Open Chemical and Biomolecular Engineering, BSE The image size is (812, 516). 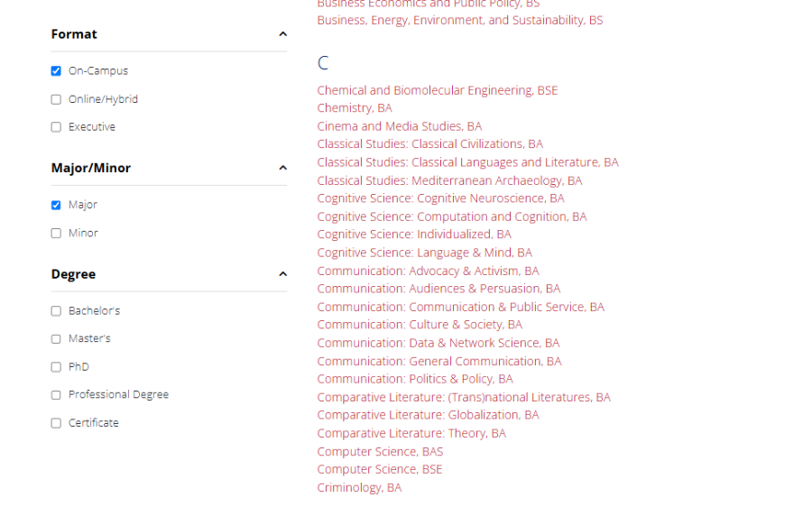pyautogui.click(x=437, y=90)
